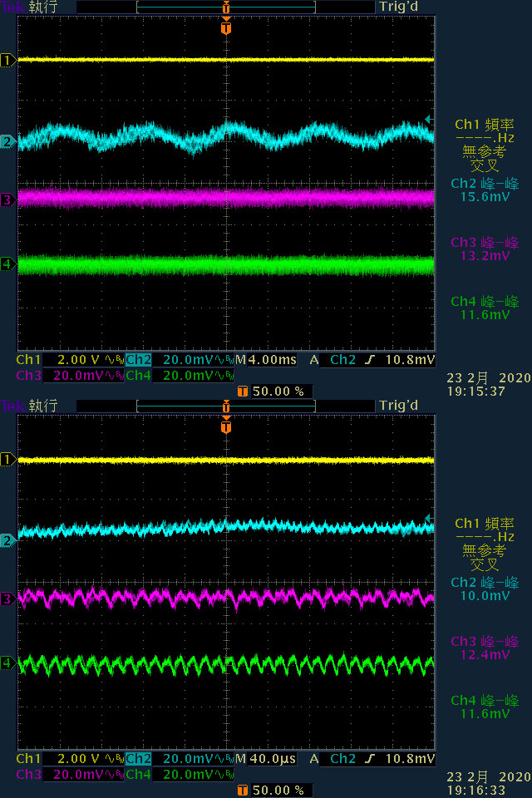Click highlighted Ch2 20.0mV scale in 40.0µs capture

[x=180, y=759]
